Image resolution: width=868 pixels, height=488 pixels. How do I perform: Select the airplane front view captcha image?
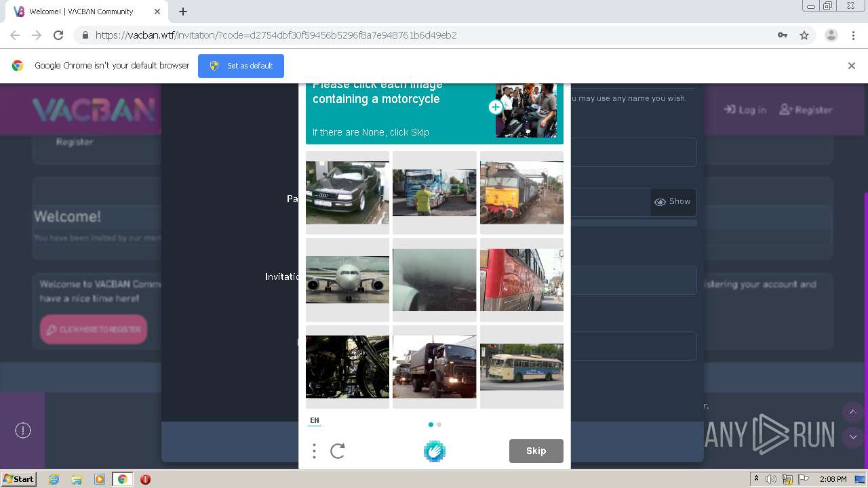point(347,279)
